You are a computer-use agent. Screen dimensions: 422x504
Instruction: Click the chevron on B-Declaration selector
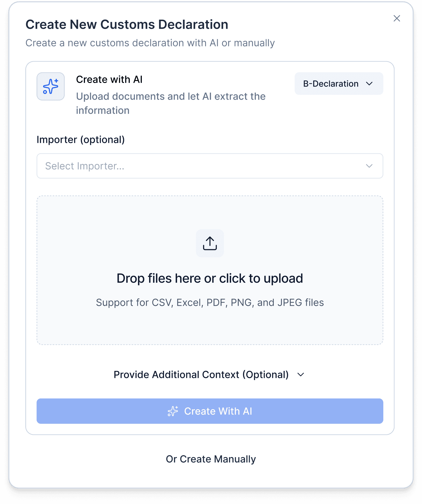tap(370, 84)
